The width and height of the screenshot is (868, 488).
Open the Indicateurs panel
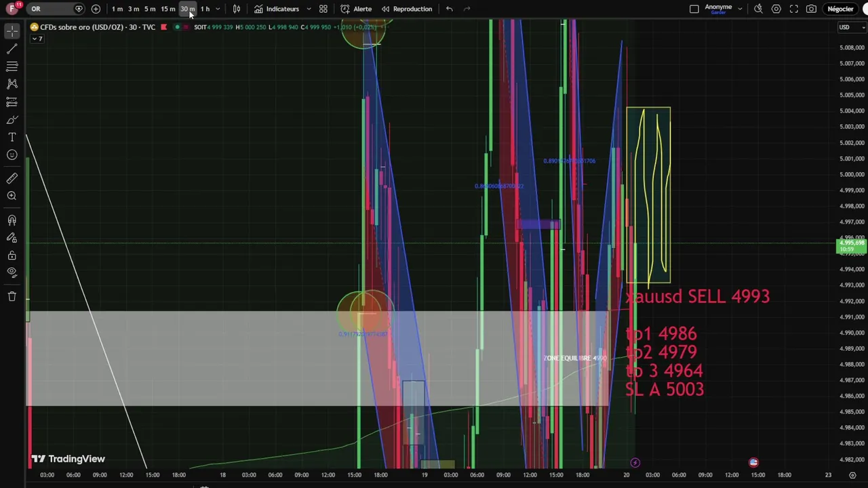pos(277,9)
